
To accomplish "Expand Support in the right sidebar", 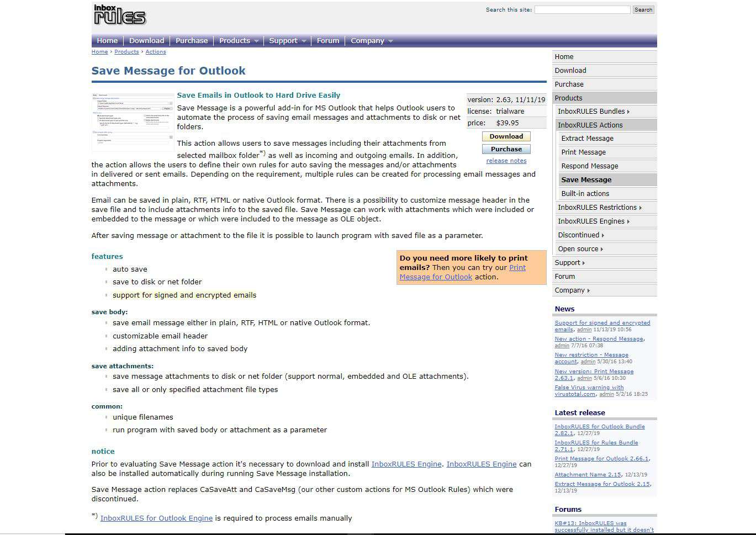I will [605, 263].
